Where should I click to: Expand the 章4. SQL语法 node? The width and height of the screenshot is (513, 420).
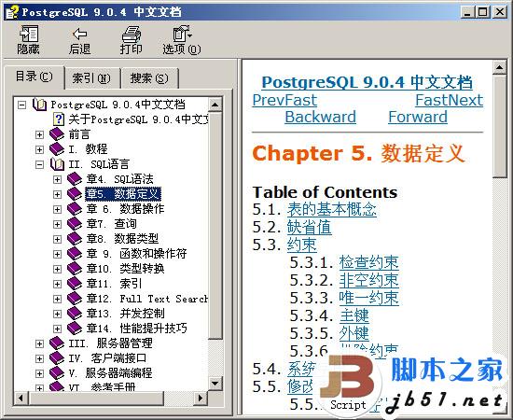57,179
